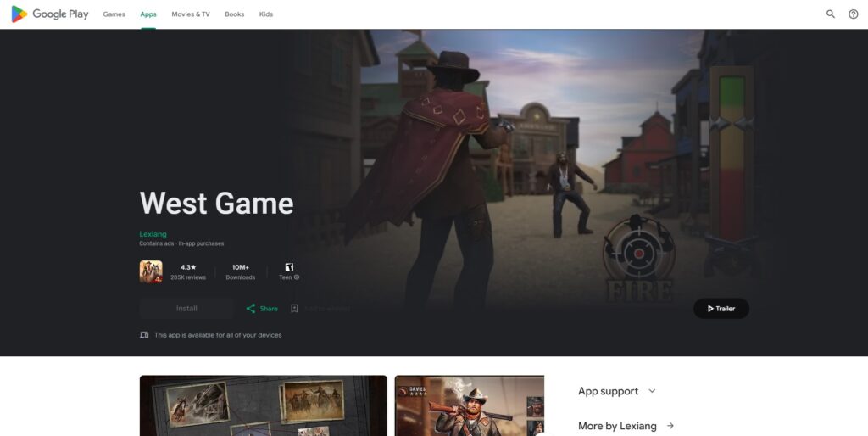Open the info icon beside Teen

tap(297, 277)
